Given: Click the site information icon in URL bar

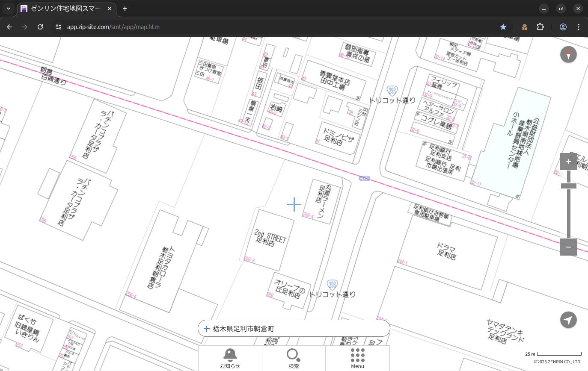Looking at the screenshot, I should pos(59,27).
